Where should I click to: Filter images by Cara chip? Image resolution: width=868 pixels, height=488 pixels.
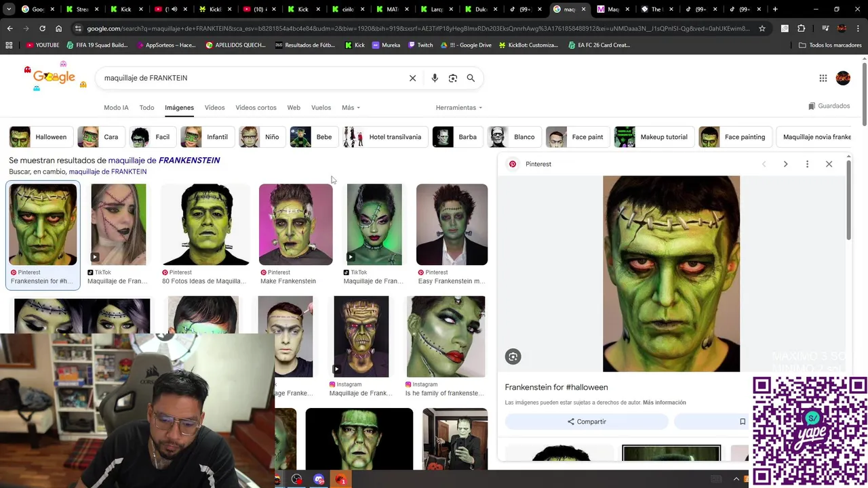[x=100, y=137]
